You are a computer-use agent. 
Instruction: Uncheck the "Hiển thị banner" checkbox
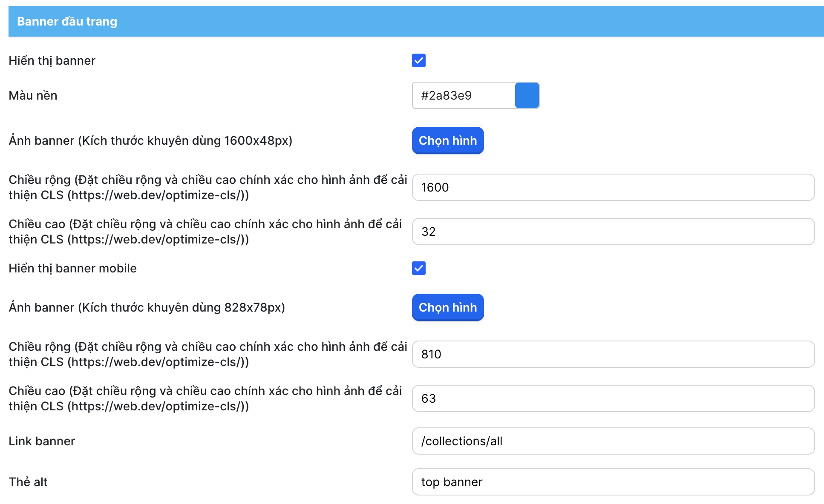418,60
